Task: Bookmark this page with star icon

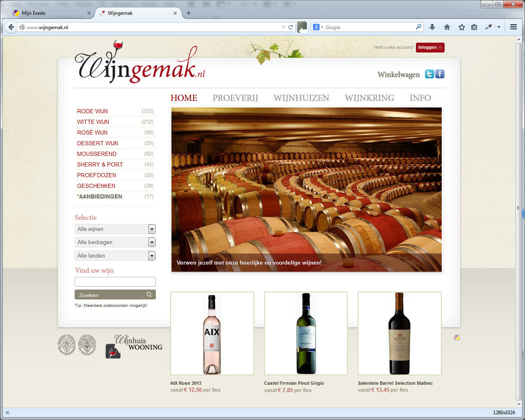Action: [x=462, y=27]
